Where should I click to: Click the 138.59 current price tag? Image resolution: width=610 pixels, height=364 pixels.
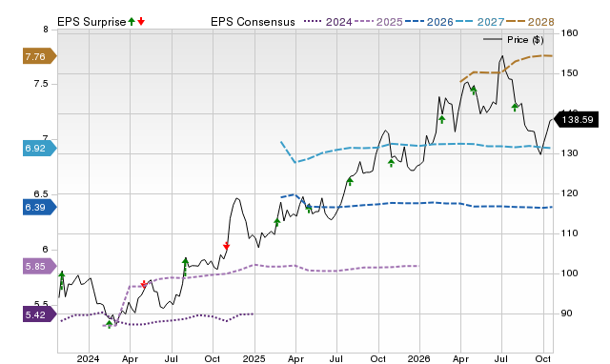[576, 119]
